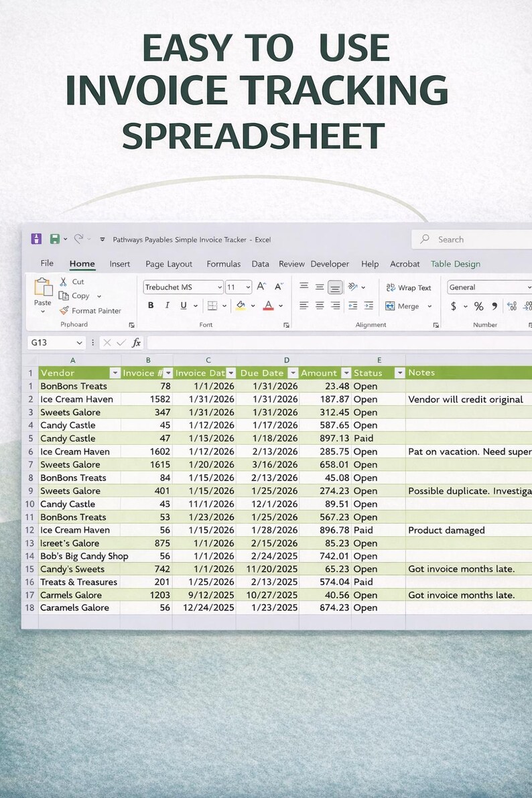Click the Copy button
532x798 pixels.
coord(74,295)
